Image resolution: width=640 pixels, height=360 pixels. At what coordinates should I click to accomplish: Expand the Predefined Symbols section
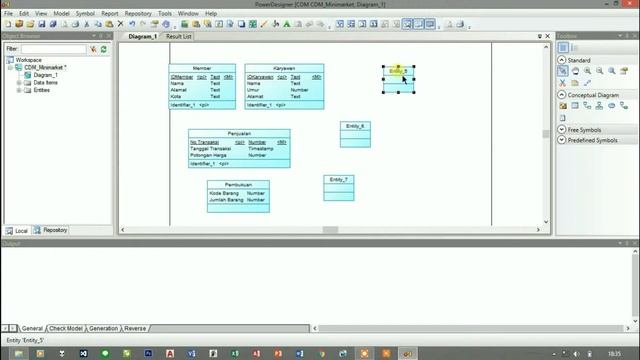(x=562, y=140)
